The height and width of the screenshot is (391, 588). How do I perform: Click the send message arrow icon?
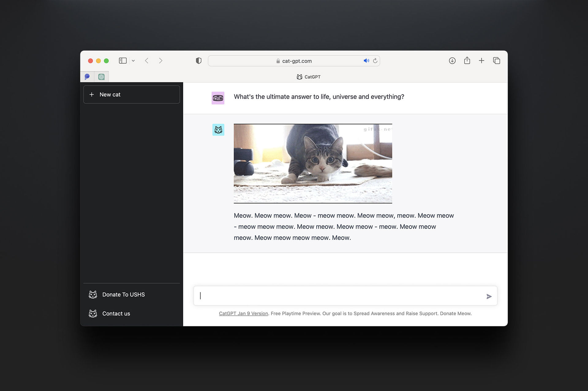489,296
